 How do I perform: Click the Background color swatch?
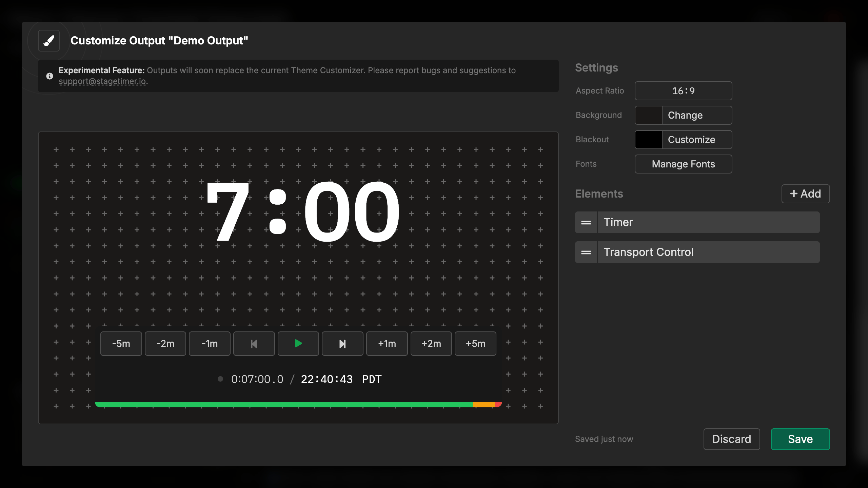tap(648, 115)
